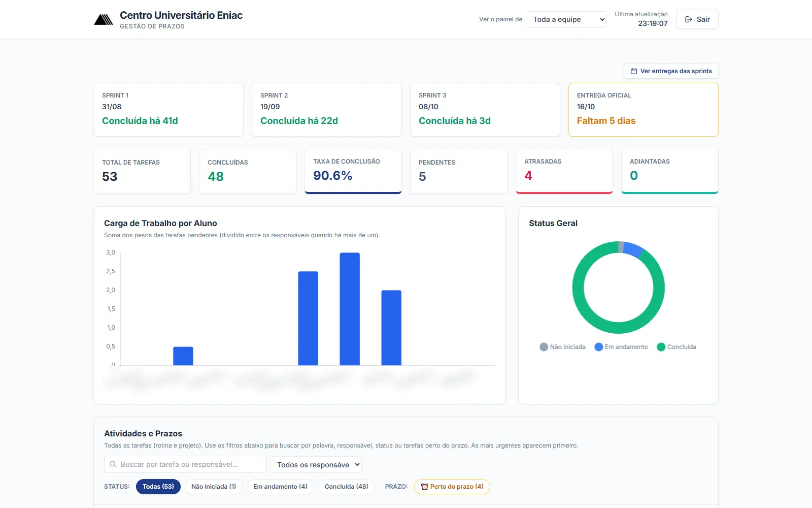Click the Adiantadas 0 card
812x508 pixels.
click(x=670, y=171)
